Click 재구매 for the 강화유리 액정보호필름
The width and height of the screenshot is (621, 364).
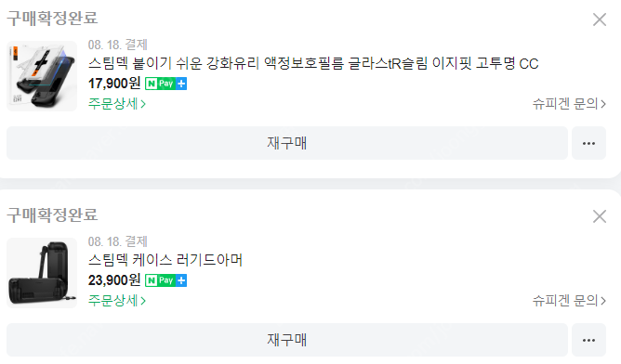[287, 143]
